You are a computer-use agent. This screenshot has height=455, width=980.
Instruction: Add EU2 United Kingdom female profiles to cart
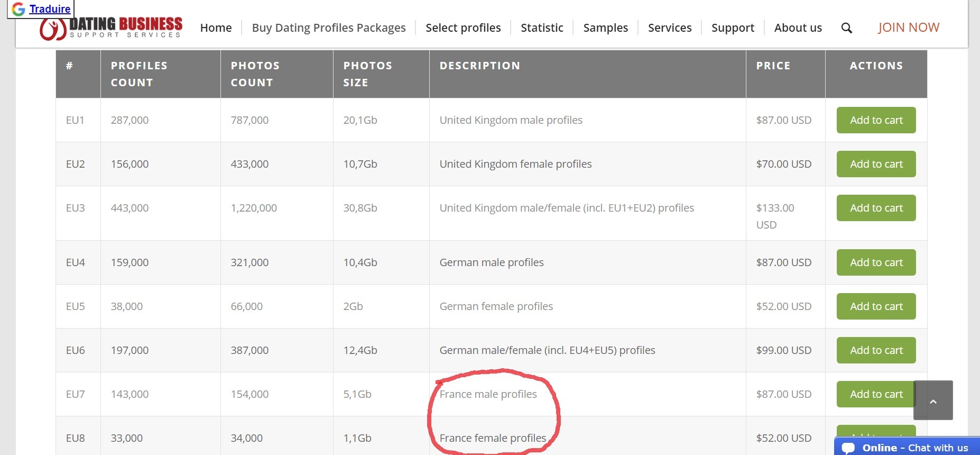tap(876, 164)
